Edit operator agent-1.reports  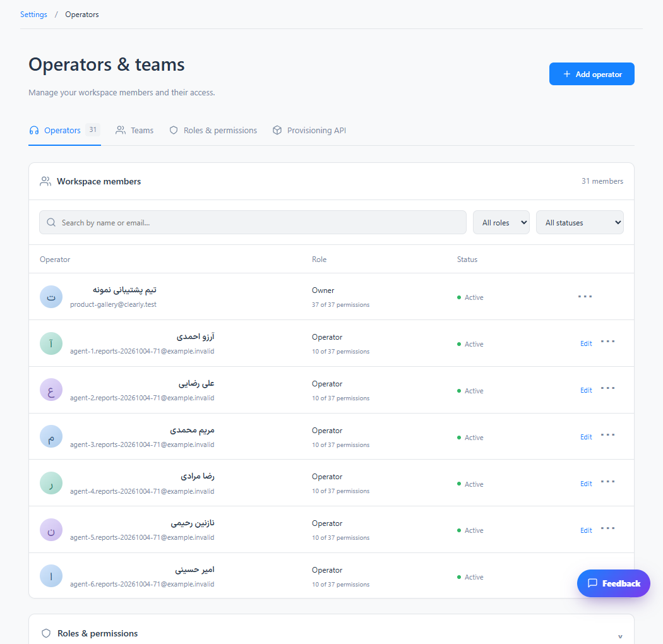[x=586, y=343]
